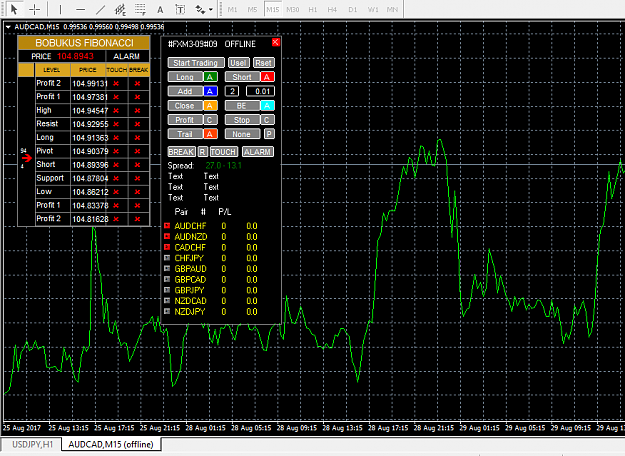Select the horizontal line tool
Viewport: 625px width, 456px height.
pos(81,9)
